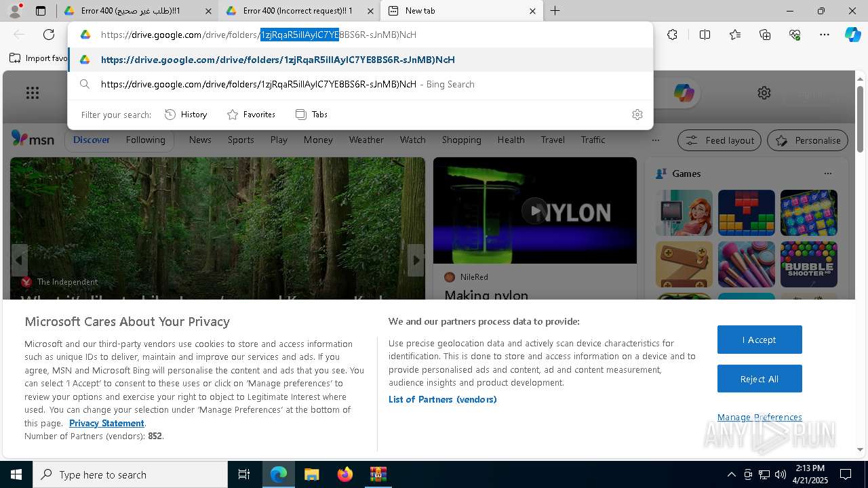Click the Import favorites bookmark item
868x488 pixels.
(x=39, y=58)
